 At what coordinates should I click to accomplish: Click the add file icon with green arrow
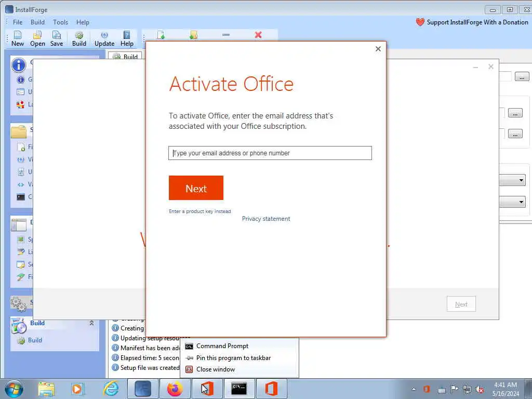161,35
